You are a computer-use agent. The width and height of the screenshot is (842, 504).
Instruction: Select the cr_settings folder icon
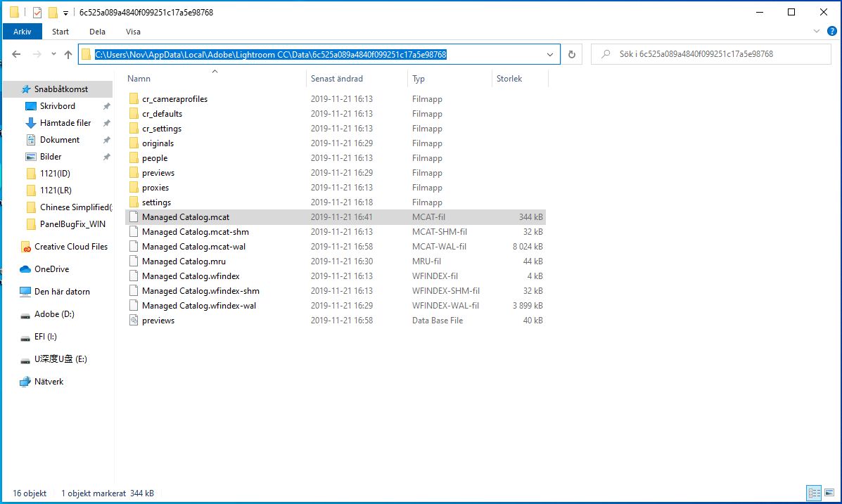click(x=134, y=128)
